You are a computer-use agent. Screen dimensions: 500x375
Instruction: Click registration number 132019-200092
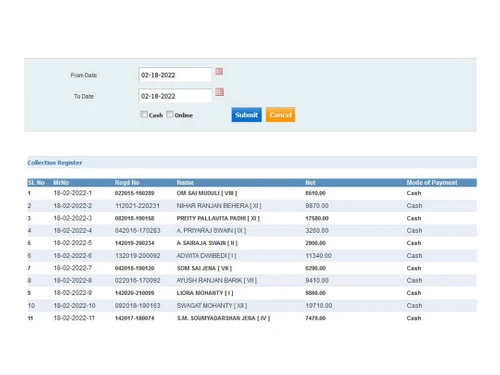click(x=138, y=256)
